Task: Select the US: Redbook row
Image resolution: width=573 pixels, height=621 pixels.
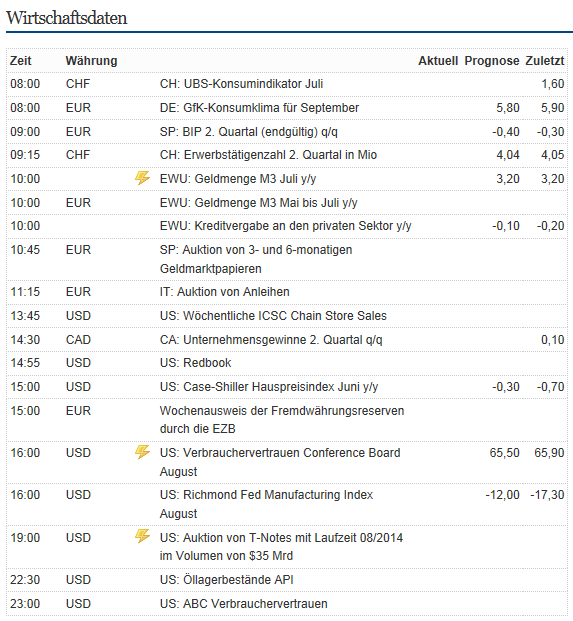Action: (x=287, y=363)
